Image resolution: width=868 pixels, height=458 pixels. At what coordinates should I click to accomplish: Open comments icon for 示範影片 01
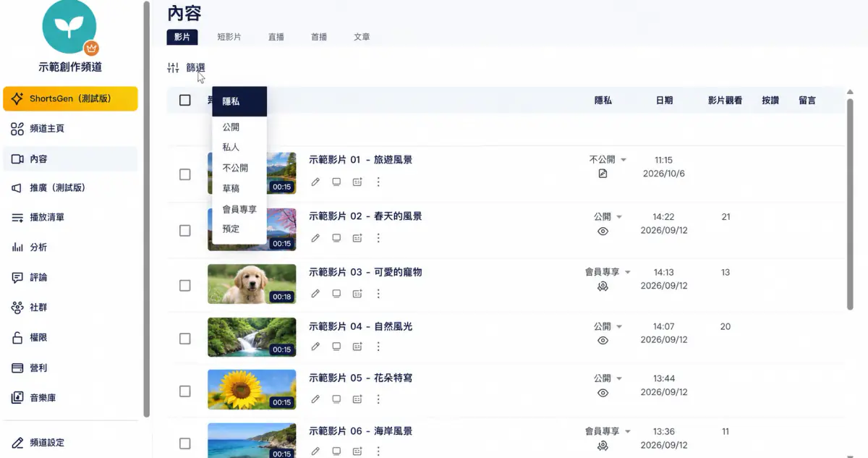(x=336, y=182)
